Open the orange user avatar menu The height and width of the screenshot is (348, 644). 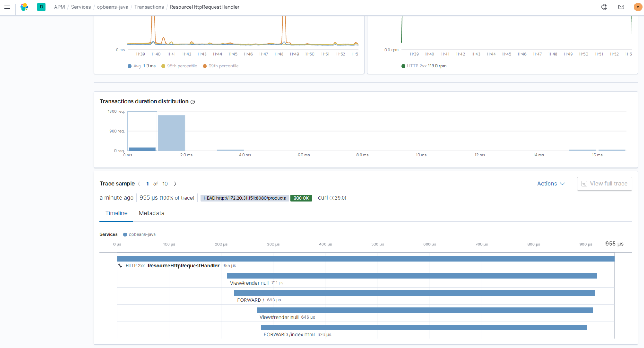pyautogui.click(x=638, y=7)
